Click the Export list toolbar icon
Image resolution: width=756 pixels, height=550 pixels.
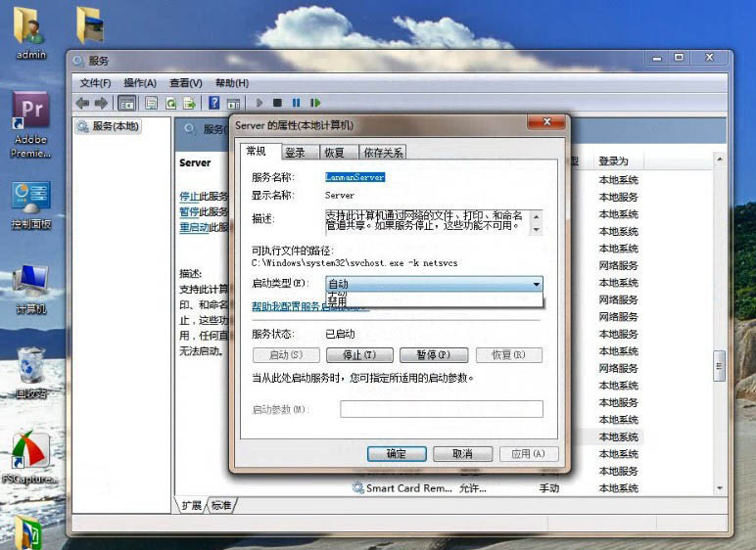pyautogui.click(x=189, y=103)
